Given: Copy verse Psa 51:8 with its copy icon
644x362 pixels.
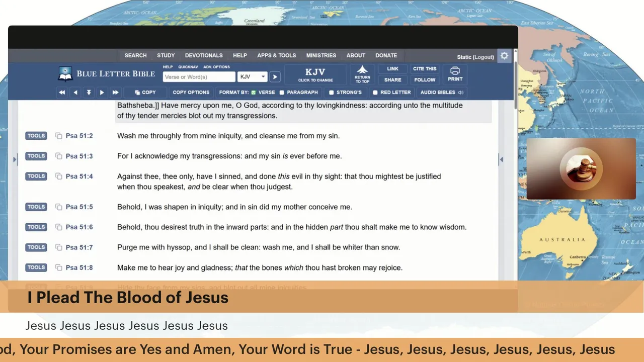Looking at the screenshot, I should (59, 267).
